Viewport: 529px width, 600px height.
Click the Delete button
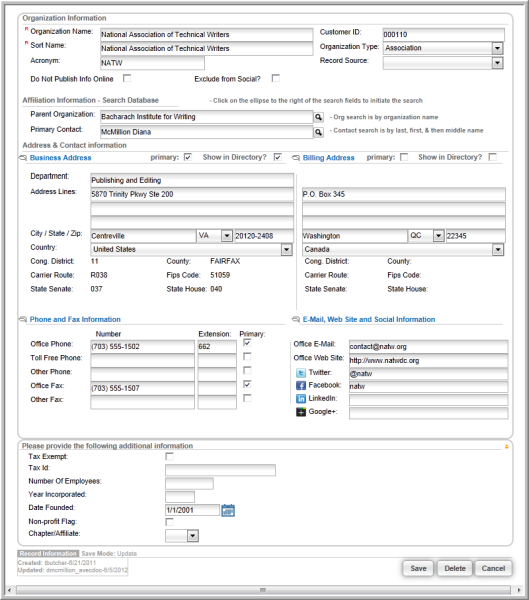pyautogui.click(x=455, y=568)
